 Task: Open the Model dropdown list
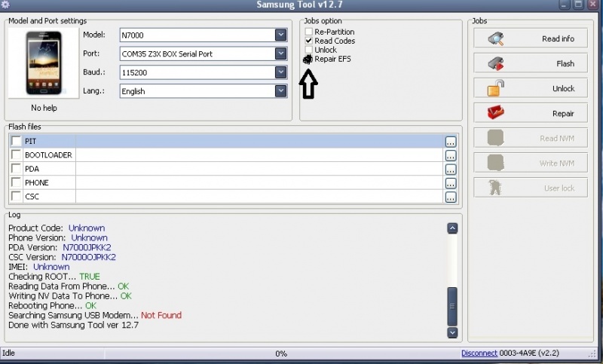click(x=280, y=35)
